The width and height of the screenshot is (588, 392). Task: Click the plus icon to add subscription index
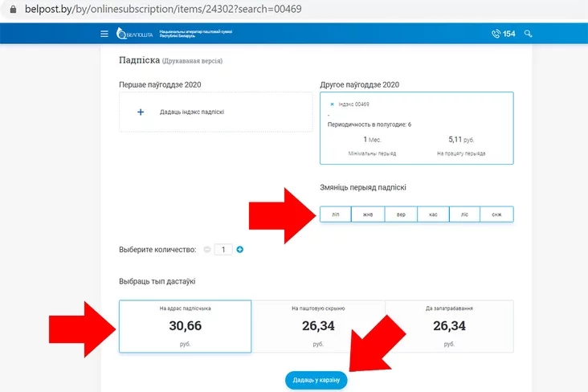[x=141, y=112]
